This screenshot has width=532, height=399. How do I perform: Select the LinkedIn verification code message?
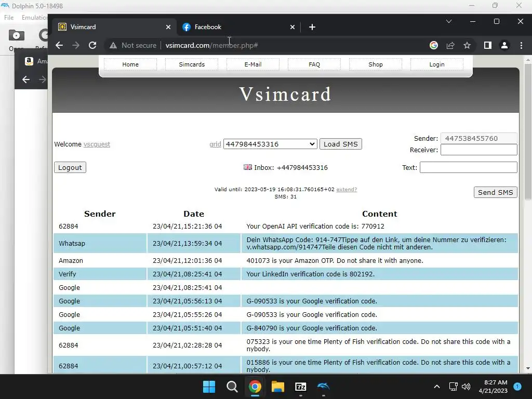click(311, 274)
